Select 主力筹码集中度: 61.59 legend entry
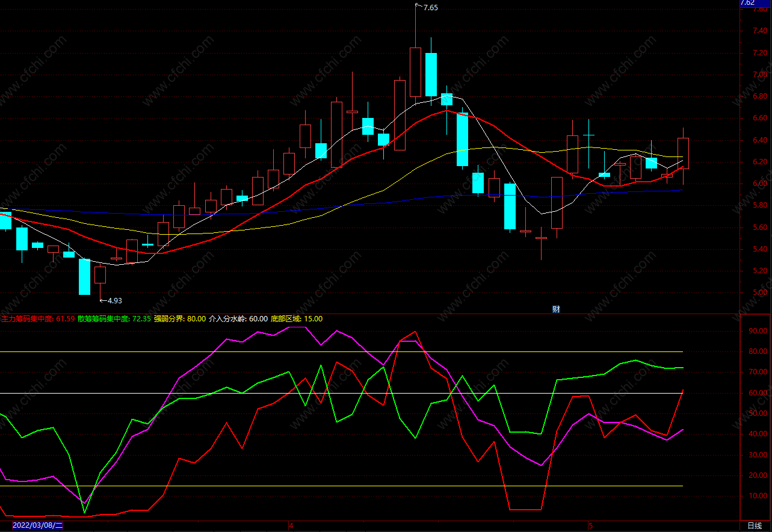Image resolution: width=772 pixels, height=532 pixels. click(38, 319)
